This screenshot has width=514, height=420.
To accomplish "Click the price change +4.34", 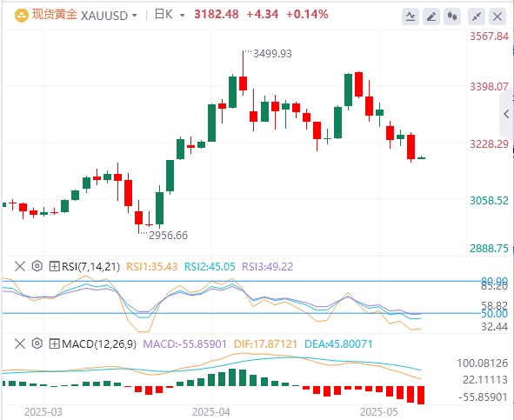I will (x=263, y=15).
